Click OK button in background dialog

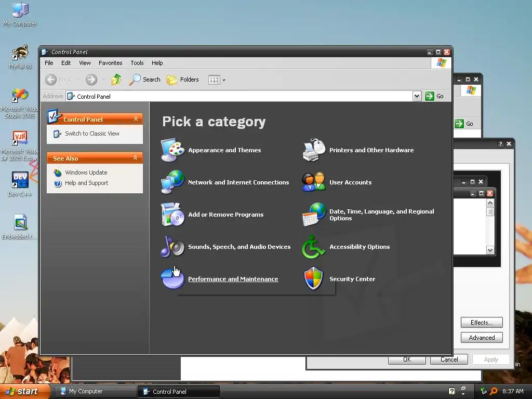[407, 360]
